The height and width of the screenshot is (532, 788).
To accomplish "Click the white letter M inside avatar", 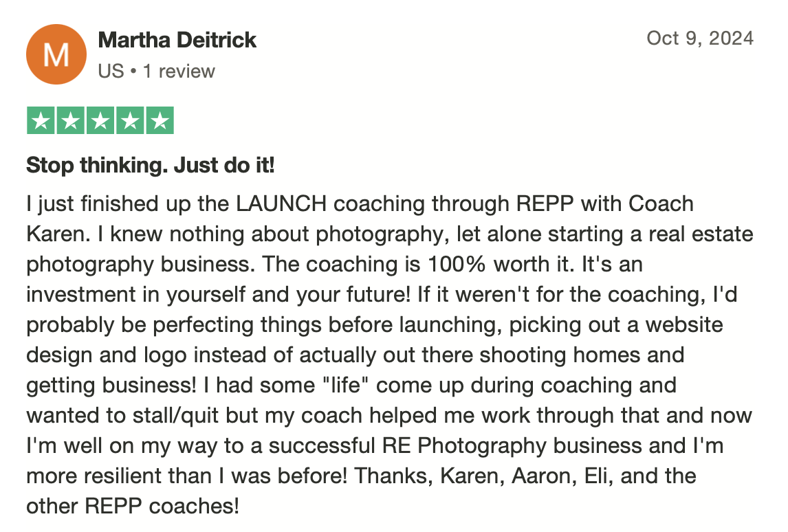I will [56, 54].
